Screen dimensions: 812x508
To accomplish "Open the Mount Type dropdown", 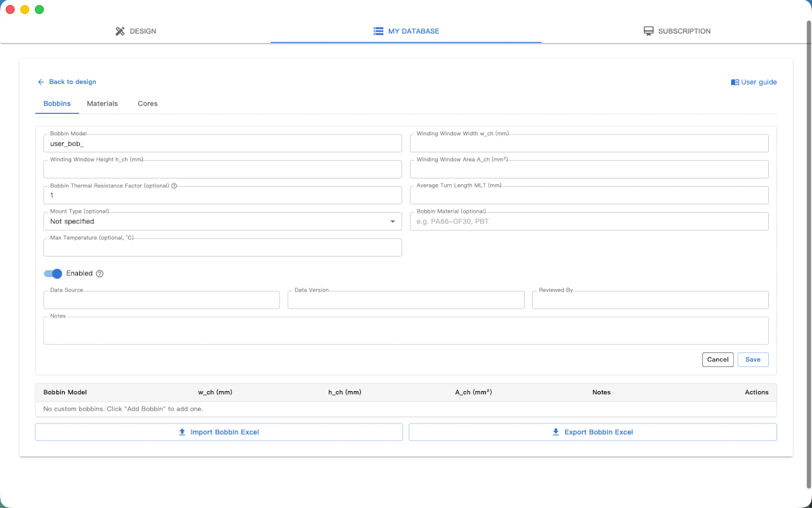I will pos(223,222).
